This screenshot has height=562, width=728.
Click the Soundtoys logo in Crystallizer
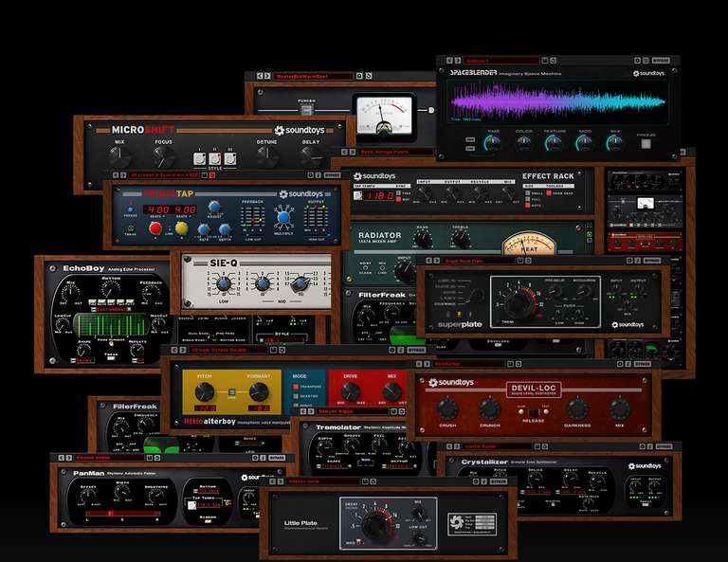(x=645, y=466)
